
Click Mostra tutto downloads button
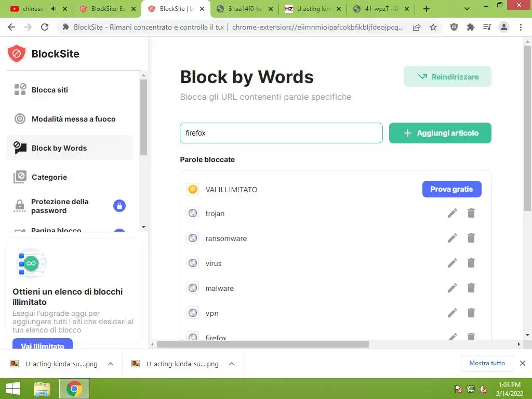[486, 363]
